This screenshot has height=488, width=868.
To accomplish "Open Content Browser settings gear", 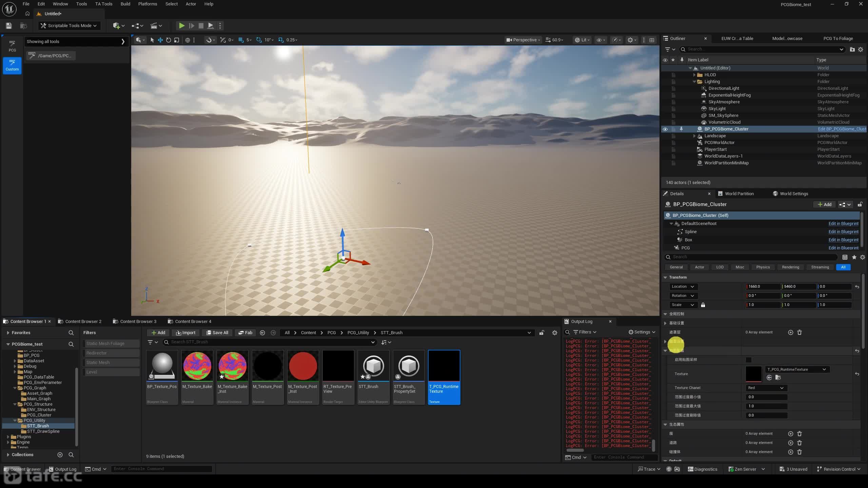I will 555,333.
